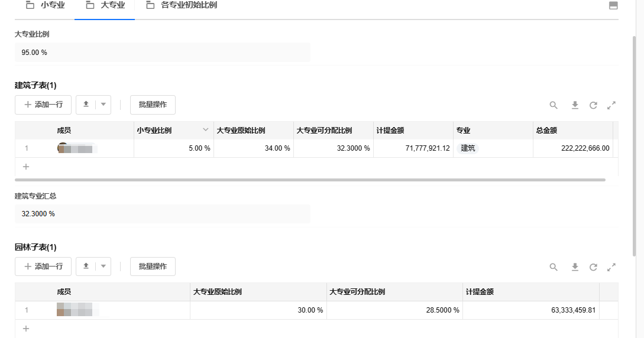Click the horizontal scrollbar of 建筑子表

tap(310, 180)
